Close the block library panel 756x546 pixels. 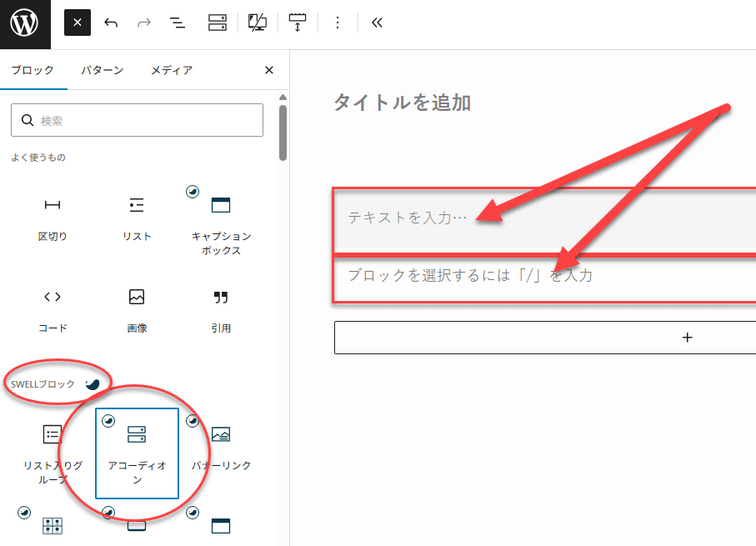(x=268, y=70)
